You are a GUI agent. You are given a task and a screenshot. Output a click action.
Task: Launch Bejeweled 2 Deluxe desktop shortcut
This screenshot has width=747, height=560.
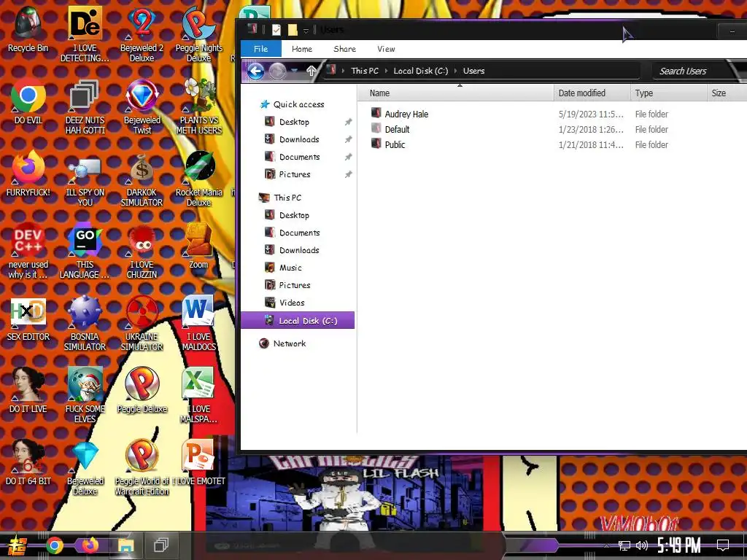[x=142, y=34]
